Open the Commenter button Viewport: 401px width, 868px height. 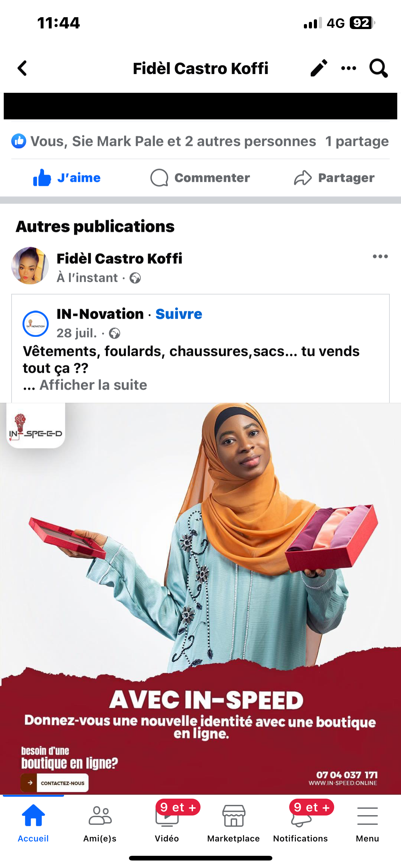200,177
